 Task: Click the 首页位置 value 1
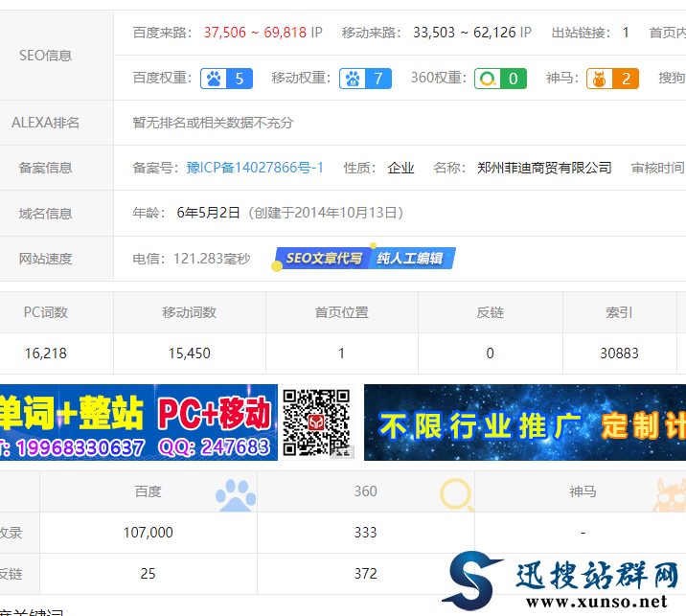341,354
